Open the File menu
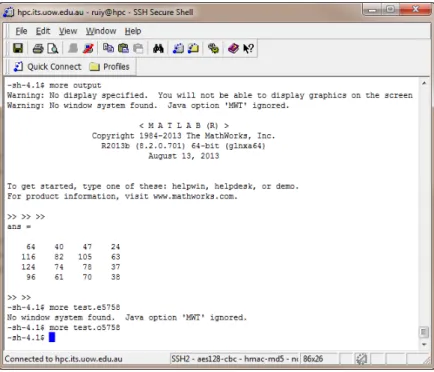This screenshot has width=434, height=372. pyautogui.click(x=21, y=31)
